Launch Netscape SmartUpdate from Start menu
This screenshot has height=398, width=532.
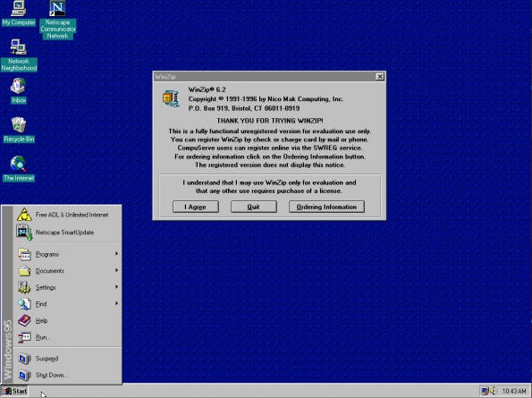(67, 233)
